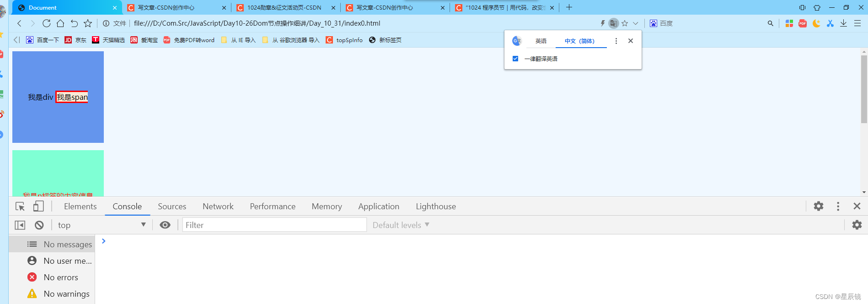Toggle the live expression eye icon
The height and width of the screenshot is (304, 868).
165,225
